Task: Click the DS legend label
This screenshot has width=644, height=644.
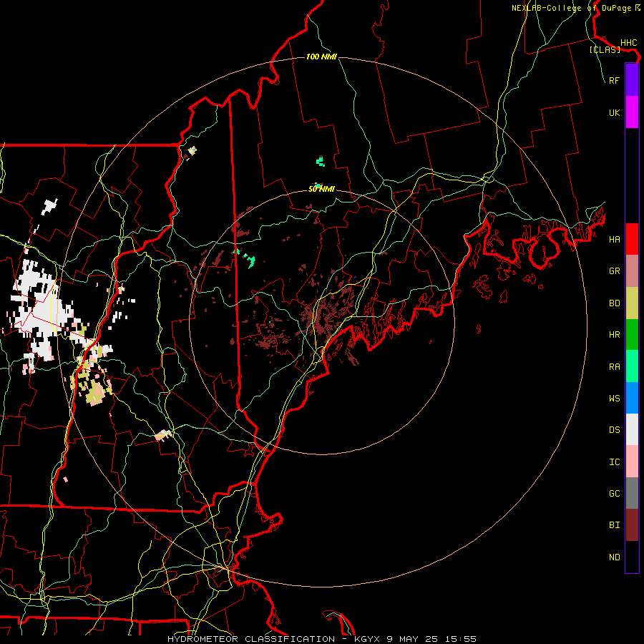Action: tap(614, 430)
